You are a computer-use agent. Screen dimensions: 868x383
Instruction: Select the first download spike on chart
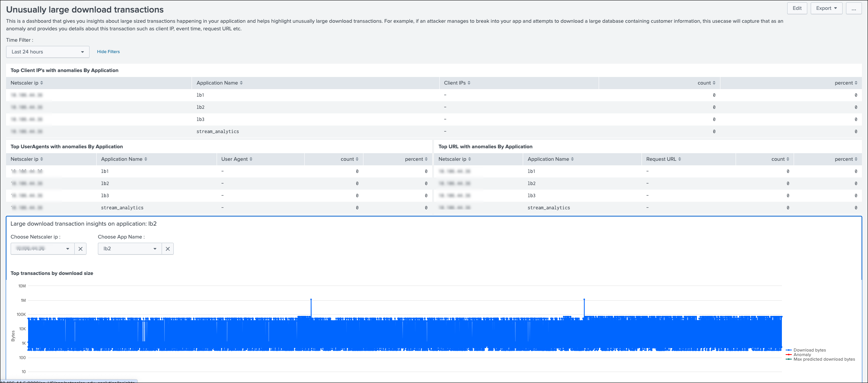click(x=311, y=300)
